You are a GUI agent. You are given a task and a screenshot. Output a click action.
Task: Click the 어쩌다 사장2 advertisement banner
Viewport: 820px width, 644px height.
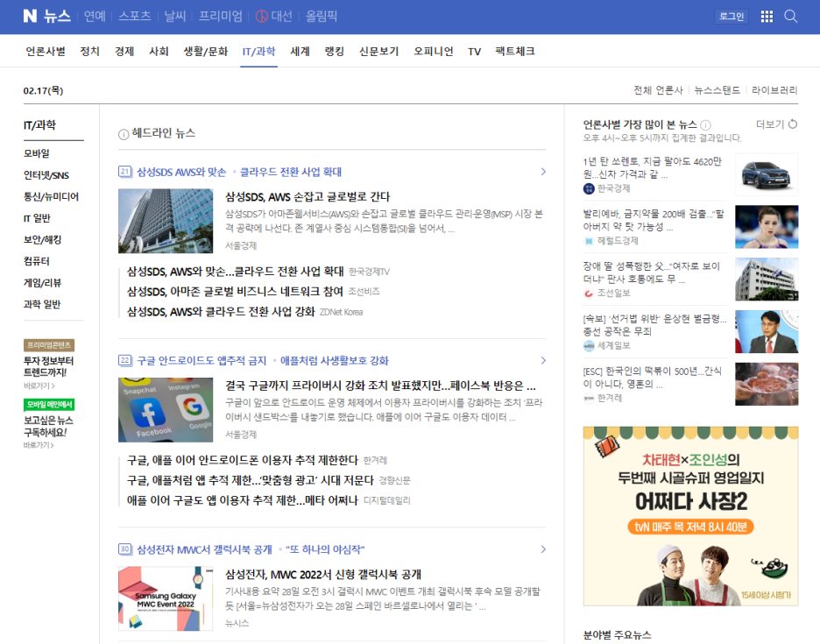691,516
